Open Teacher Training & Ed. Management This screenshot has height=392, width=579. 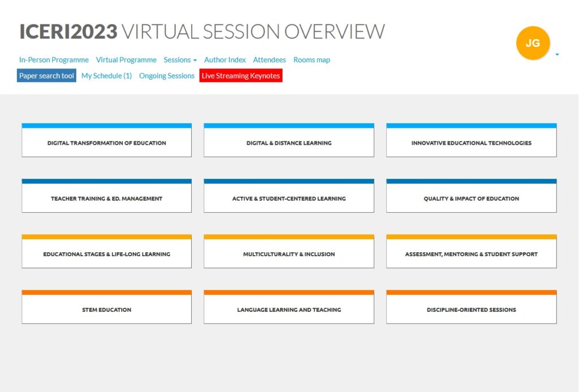click(107, 196)
